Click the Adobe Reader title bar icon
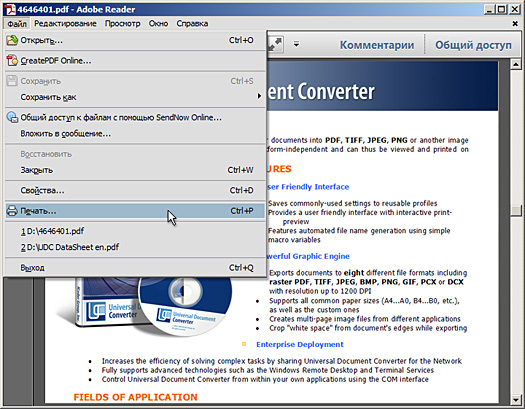 10,9
